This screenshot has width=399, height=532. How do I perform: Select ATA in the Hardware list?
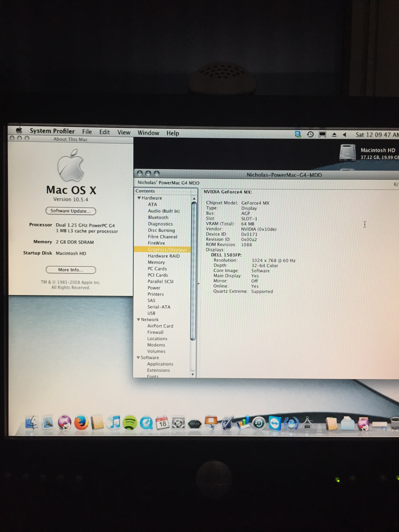pos(152,204)
